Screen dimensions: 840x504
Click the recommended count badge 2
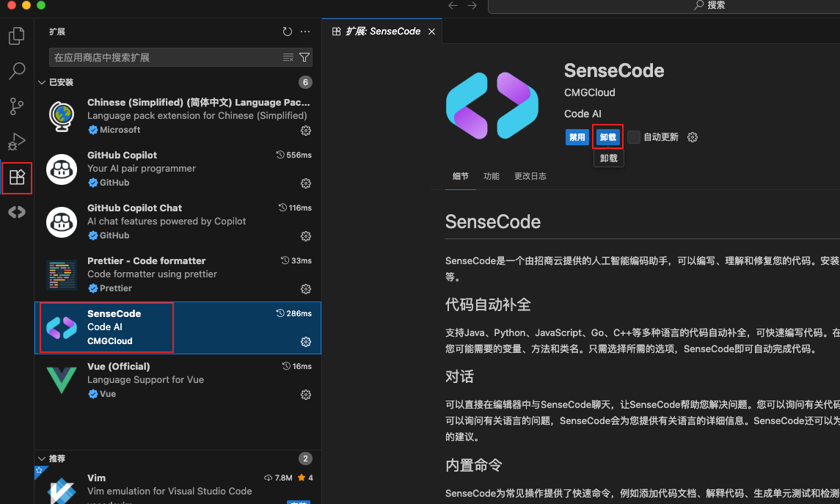pos(305,459)
